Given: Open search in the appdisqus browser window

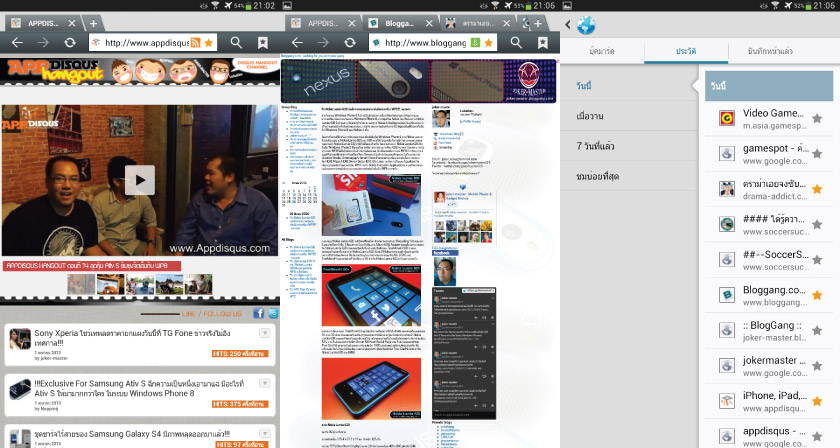Looking at the screenshot, I should (x=236, y=42).
